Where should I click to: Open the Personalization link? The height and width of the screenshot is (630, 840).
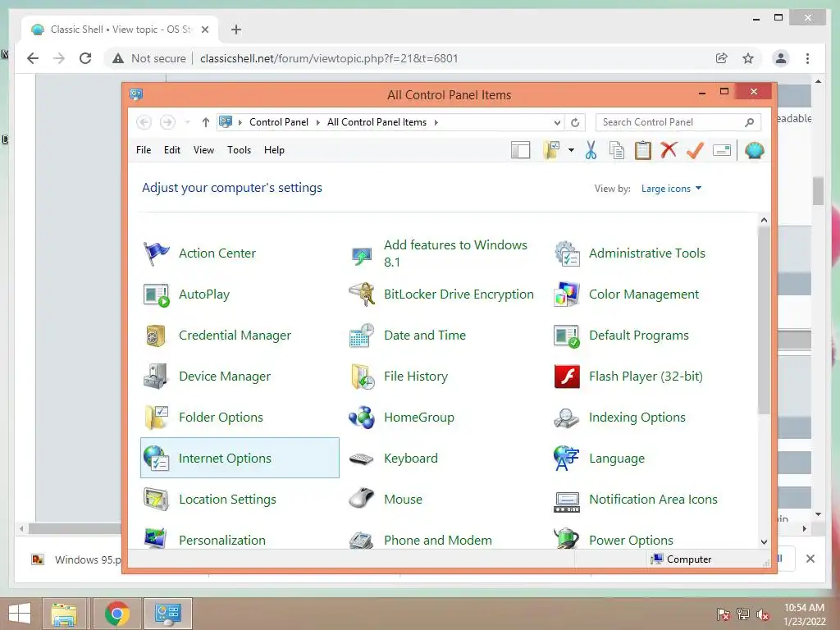point(222,540)
